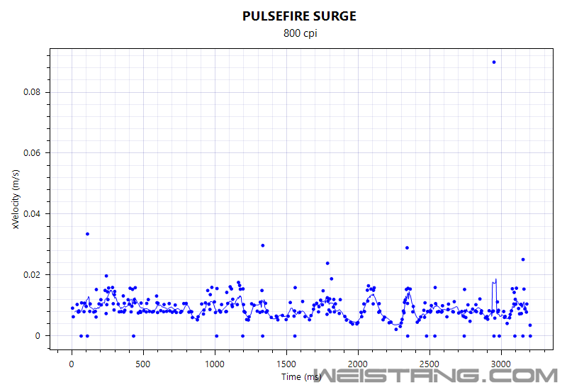The height and width of the screenshot is (392, 567).
Task: Click the 0.04 y-axis tick label
Action: pos(32,213)
